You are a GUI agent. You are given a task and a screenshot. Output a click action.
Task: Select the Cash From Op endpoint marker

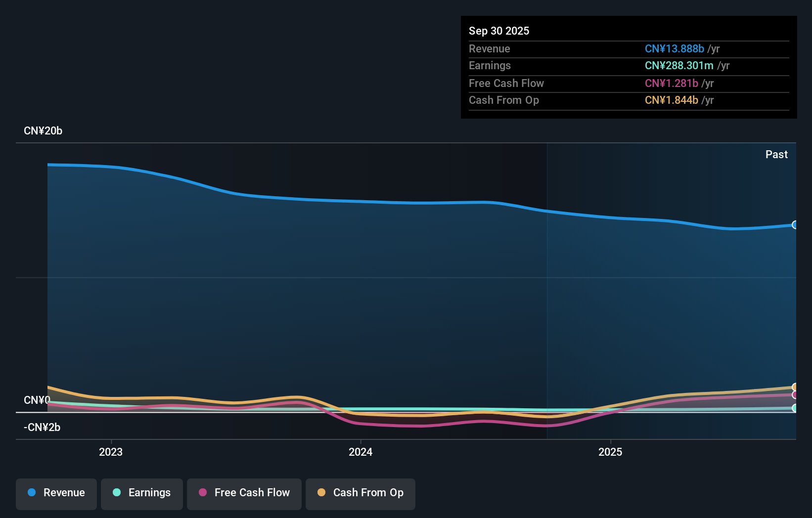[795, 387]
